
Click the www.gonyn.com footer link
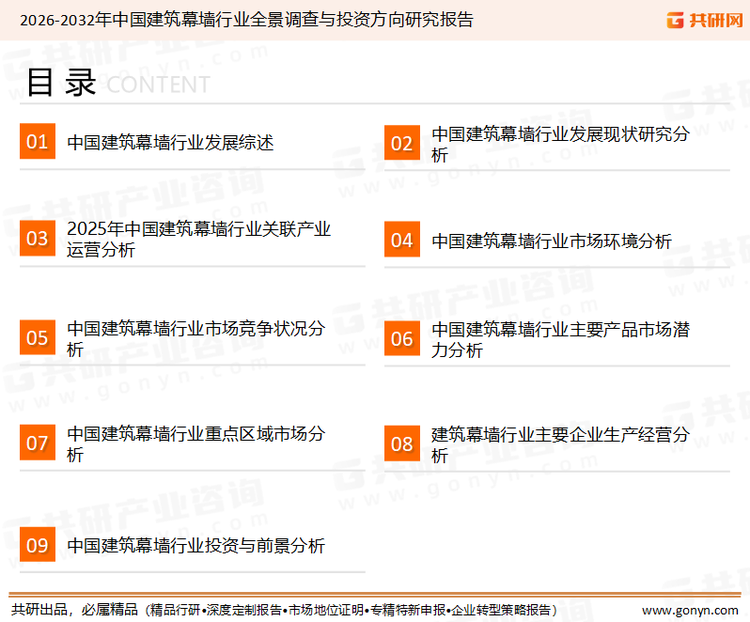pos(690,610)
